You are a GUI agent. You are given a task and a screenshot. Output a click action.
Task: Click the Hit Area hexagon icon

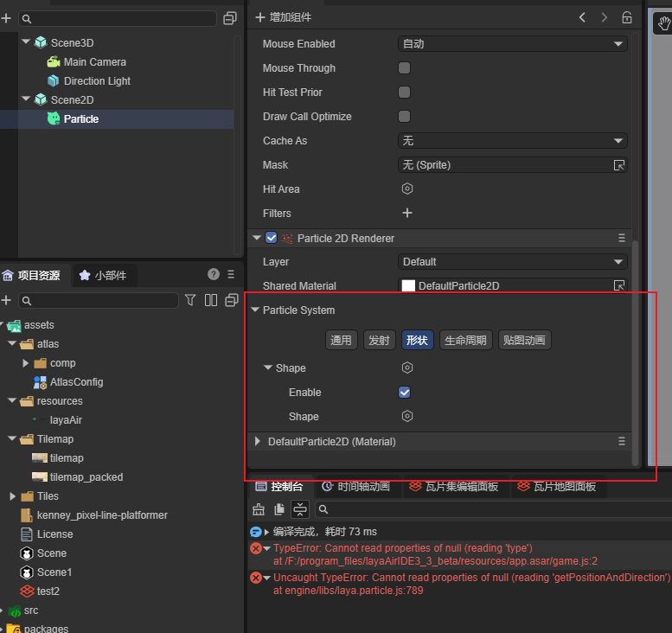(407, 189)
